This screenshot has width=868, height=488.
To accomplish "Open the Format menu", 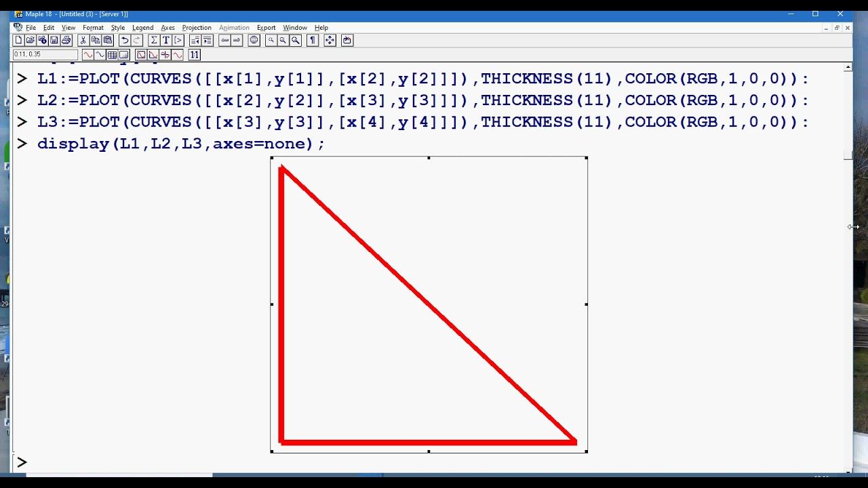I will [x=93, y=28].
